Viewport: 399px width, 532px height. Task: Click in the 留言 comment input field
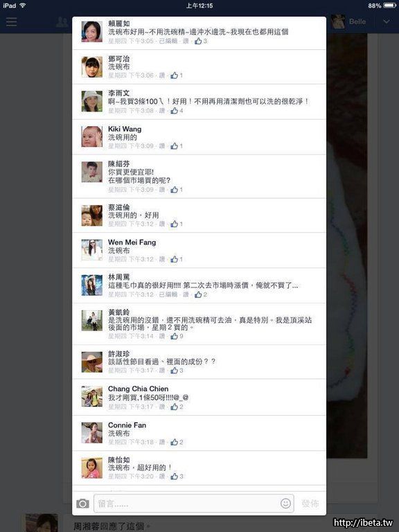click(194, 504)
